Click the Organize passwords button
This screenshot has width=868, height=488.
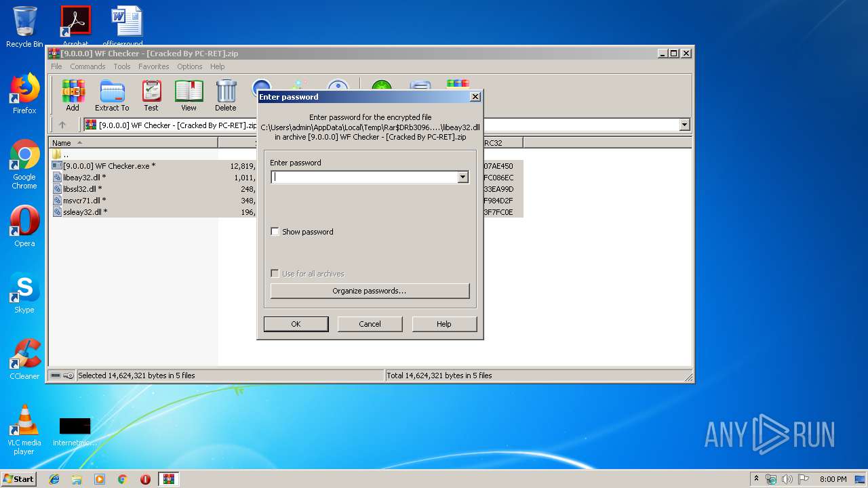click(x=370, y=291)
